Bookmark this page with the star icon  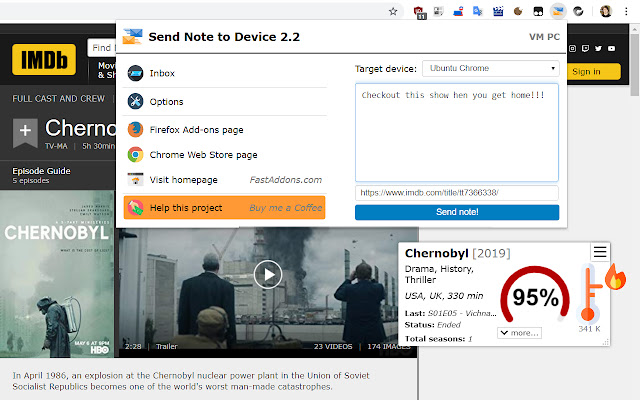pyautogui.click(x=394, y=12)
